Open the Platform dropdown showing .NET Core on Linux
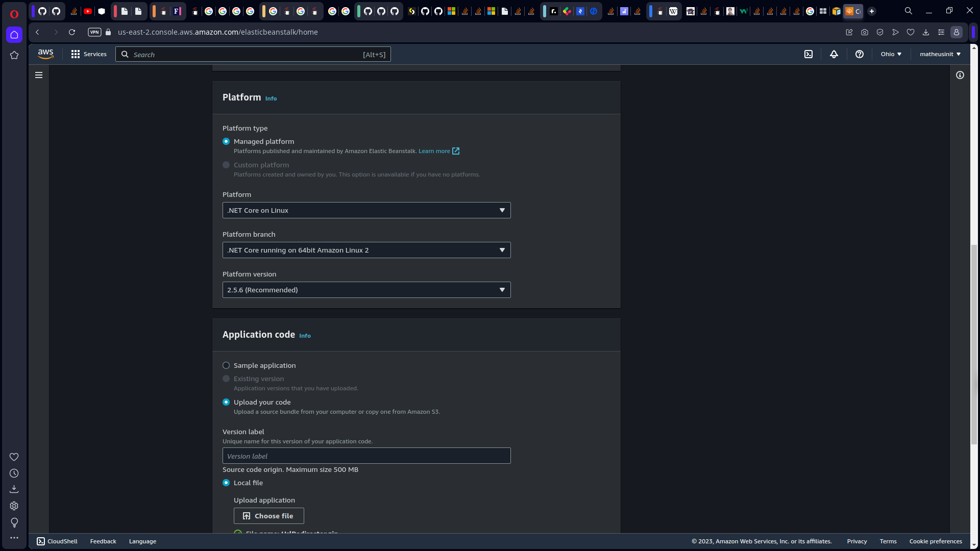Screen dimensions: 980x551 pyautogui.click(x=366, y=210)
